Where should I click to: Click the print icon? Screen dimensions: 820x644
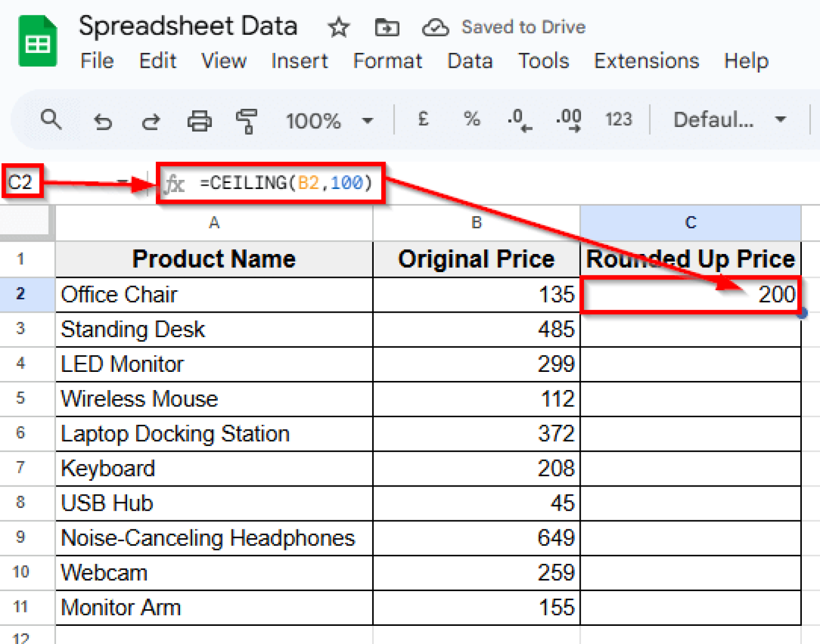pyautogui.click(x=199, y=121)
